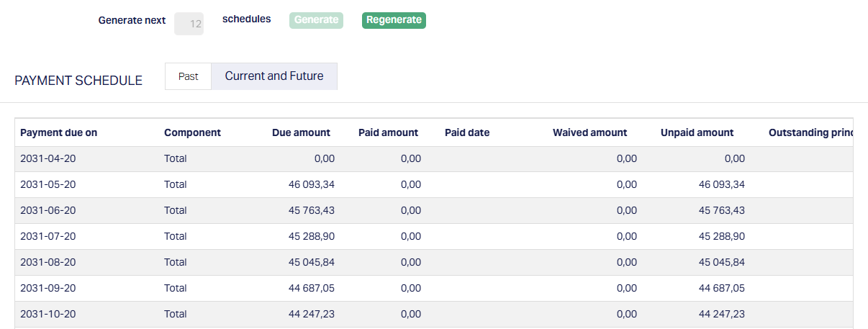Click the Total component cell for 2031-08-20
This screenshot has height=329, width=868.
click(175, 262)
